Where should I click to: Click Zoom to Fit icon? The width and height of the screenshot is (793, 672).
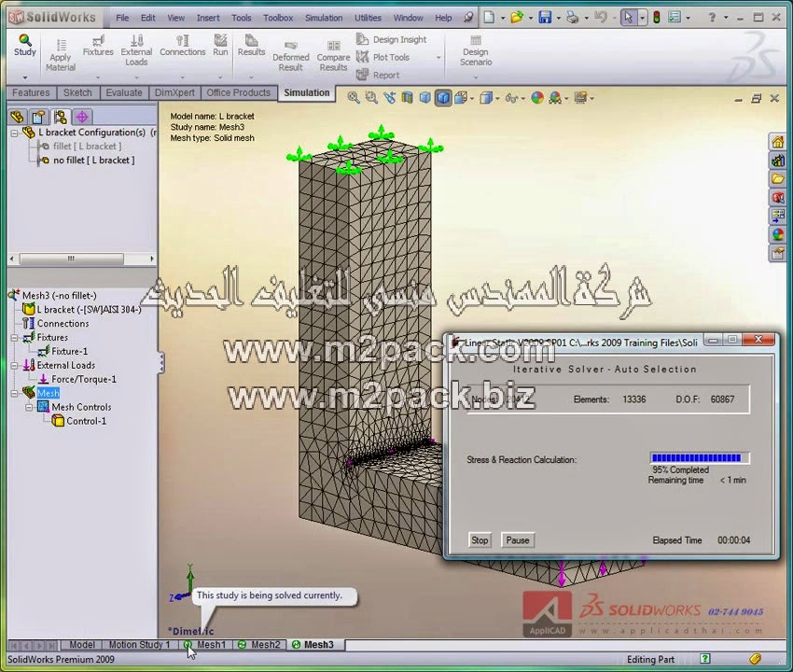(354, 98)
